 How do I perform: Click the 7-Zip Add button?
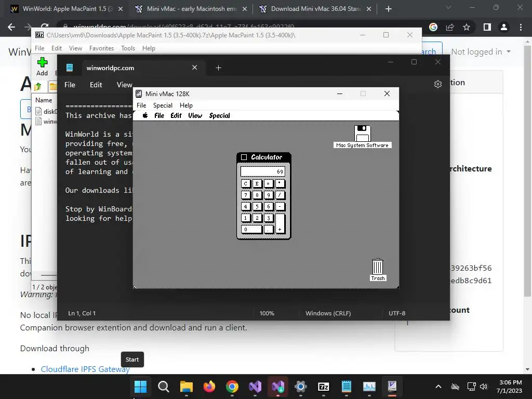click(x=42, y=66)
